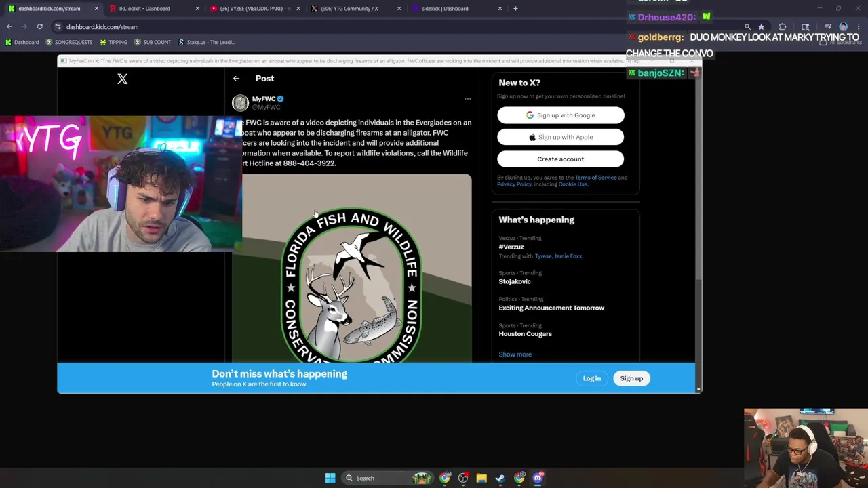Screen dimensions: 868x488
Task: Open the MyFWC profile avatar
Action: pyautogui.click(x=240, y=102)
